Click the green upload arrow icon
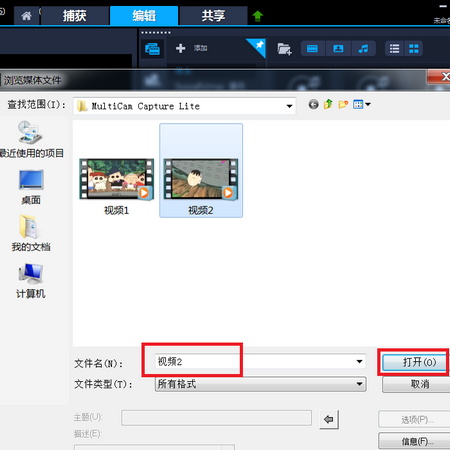Screen dimensions: 450x450 pyautogui.click(x=257, y=16)
